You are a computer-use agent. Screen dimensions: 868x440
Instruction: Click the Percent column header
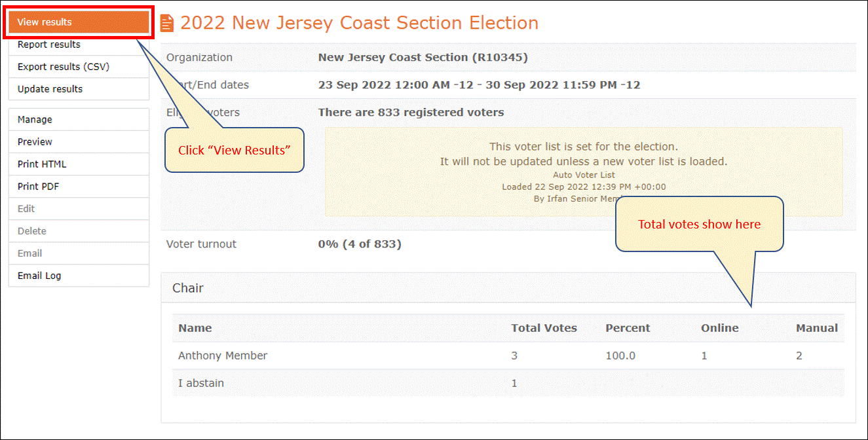(628, 328)
